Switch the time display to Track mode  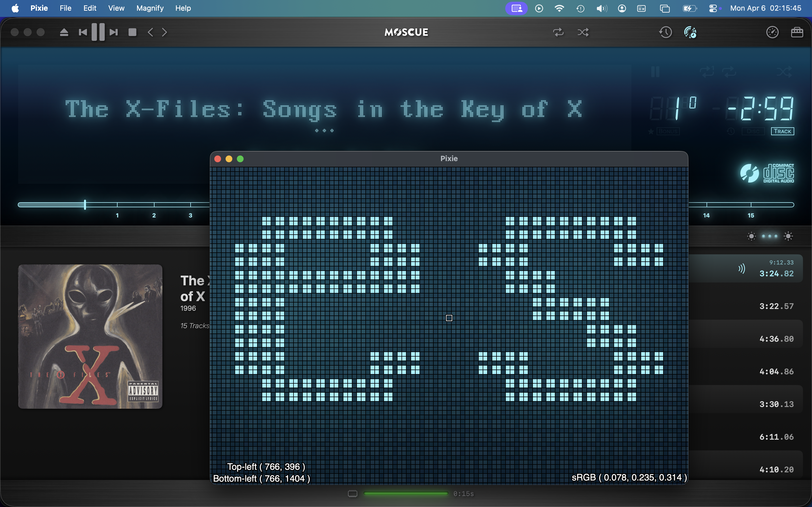(x=782, y=132)
